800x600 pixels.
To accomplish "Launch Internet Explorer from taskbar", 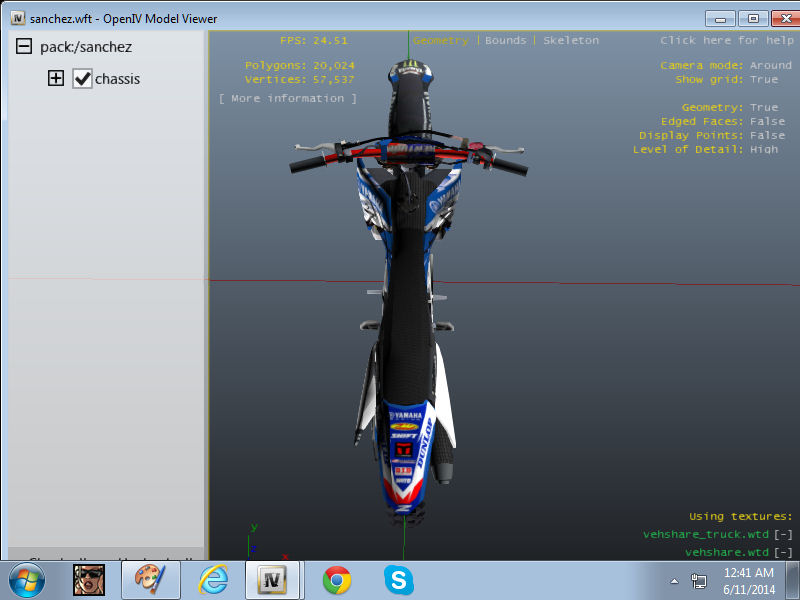I will [x=213, y=580].
